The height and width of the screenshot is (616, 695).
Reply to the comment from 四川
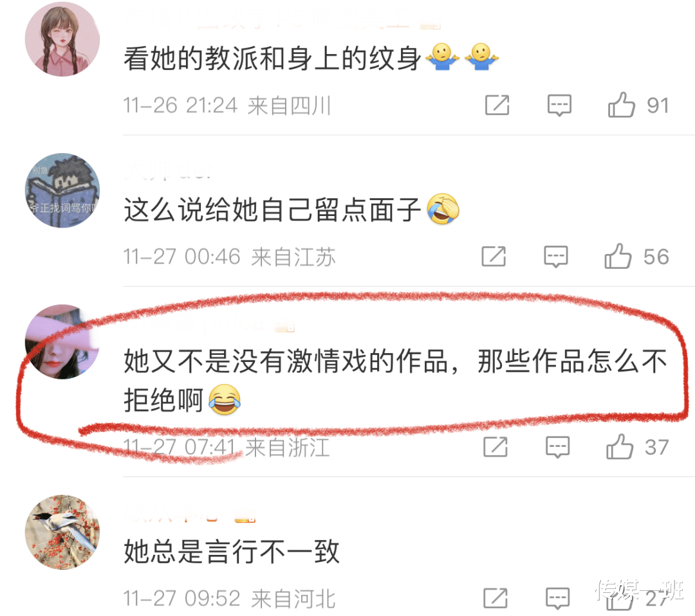(x=559, y=105)
